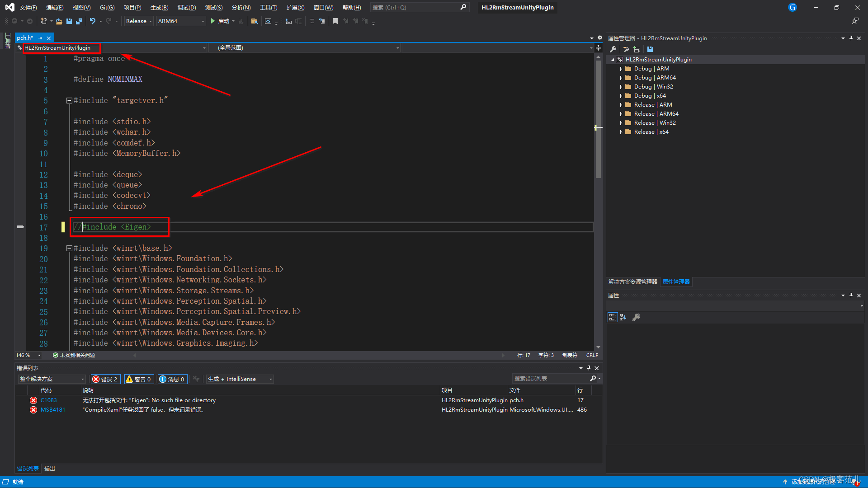Image resolution: width=868 pixels, height=488 pixels.
Task: Start debugging with the green play icon
Action: click(213, 21)
